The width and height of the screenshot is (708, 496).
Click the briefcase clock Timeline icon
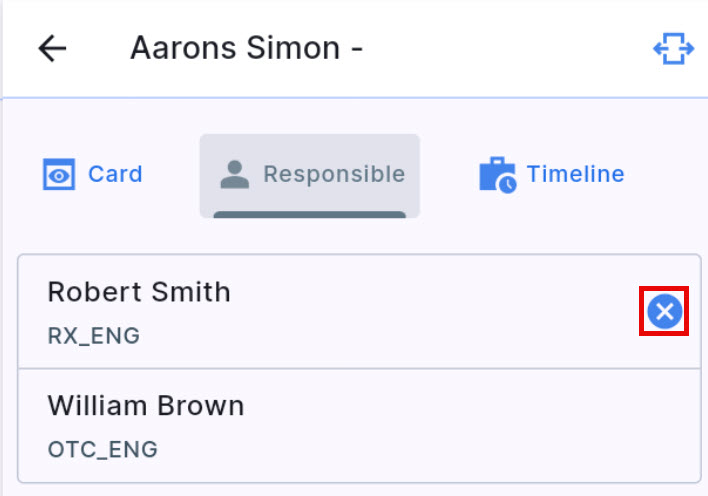(497, 175)
